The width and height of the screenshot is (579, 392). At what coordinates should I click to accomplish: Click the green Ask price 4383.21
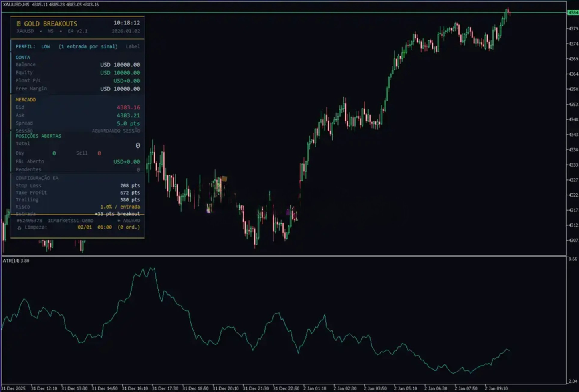click(128, 115)
